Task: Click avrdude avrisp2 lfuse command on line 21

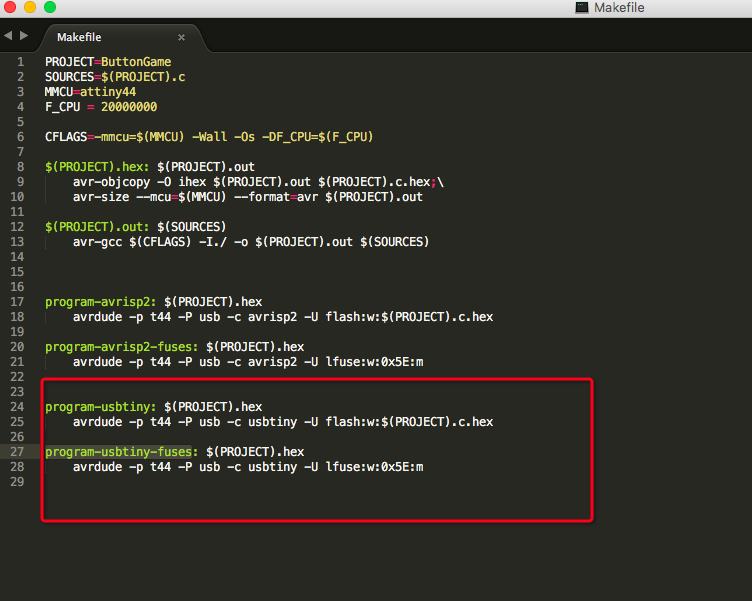Action: (x=248, y=362)
